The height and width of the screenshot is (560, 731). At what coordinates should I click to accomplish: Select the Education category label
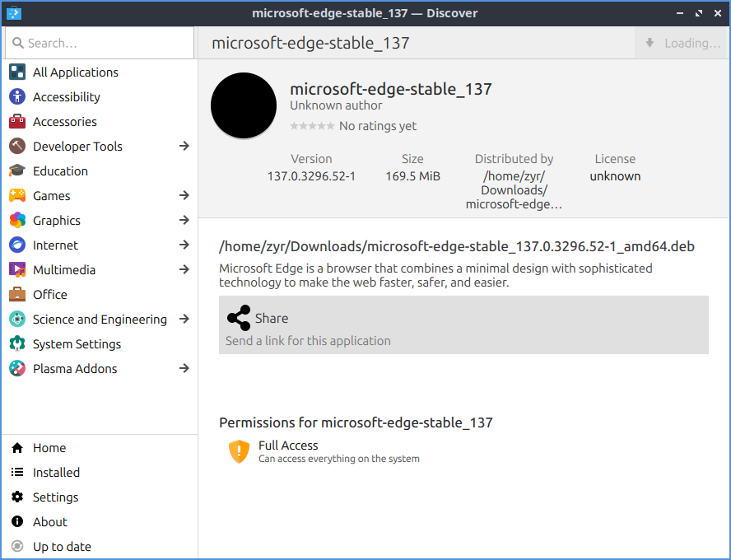click(x=60, y=171)
